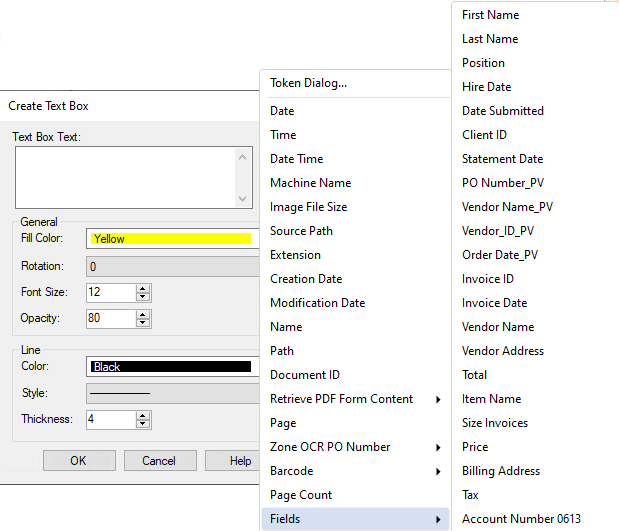Decrease Opacity with down arrow
619x531 pixels.
(143, 323)
